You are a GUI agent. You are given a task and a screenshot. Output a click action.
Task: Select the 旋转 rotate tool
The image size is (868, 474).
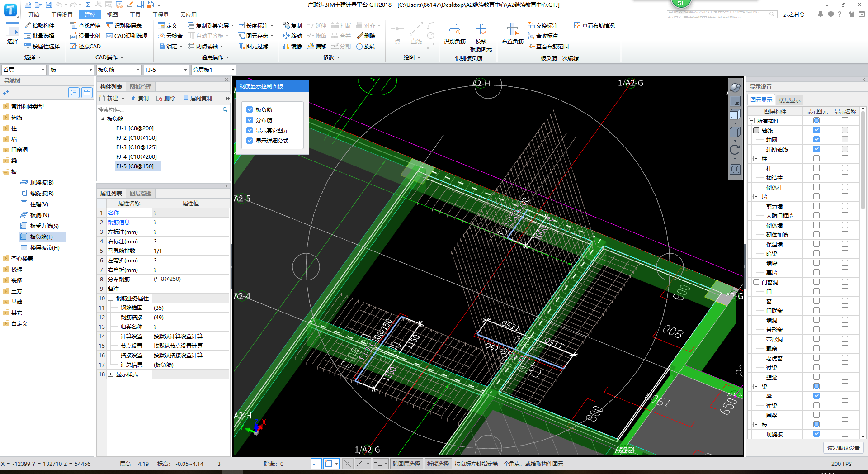[366, 46]
